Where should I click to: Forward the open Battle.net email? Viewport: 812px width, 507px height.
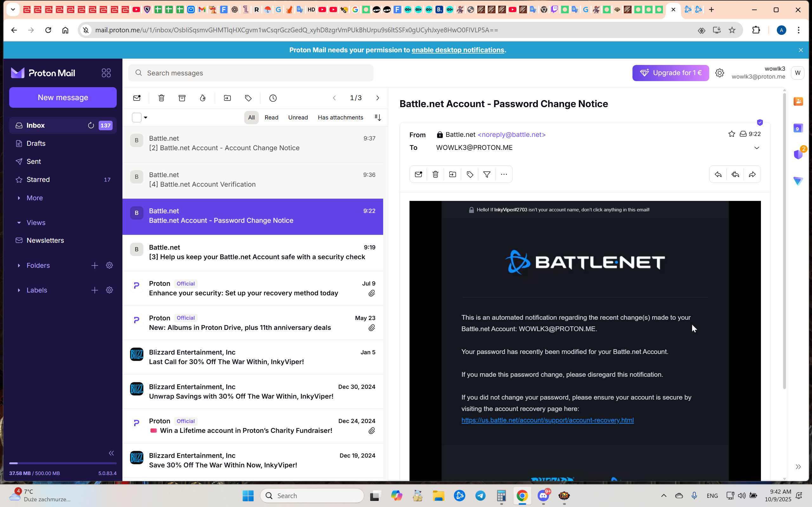click(752, 174)
